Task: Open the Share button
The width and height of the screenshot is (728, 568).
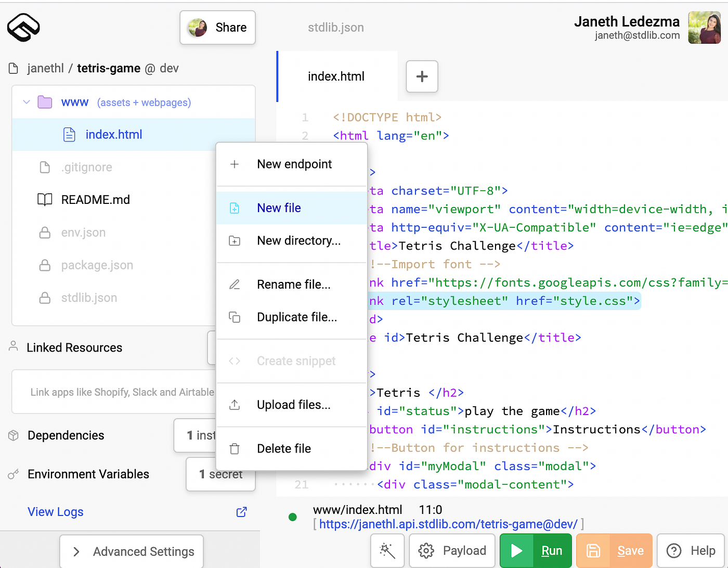Action: pyautogui.click(x=217, y=28)
